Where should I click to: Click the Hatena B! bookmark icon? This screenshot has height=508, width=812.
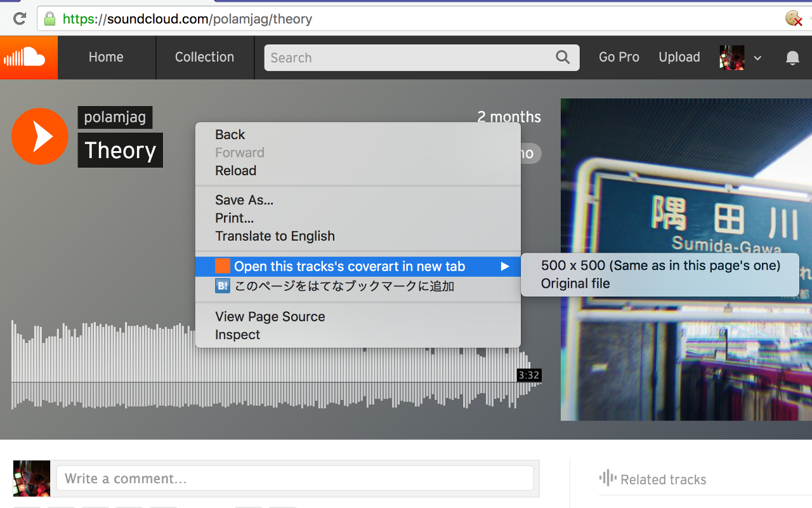point(222,286)
